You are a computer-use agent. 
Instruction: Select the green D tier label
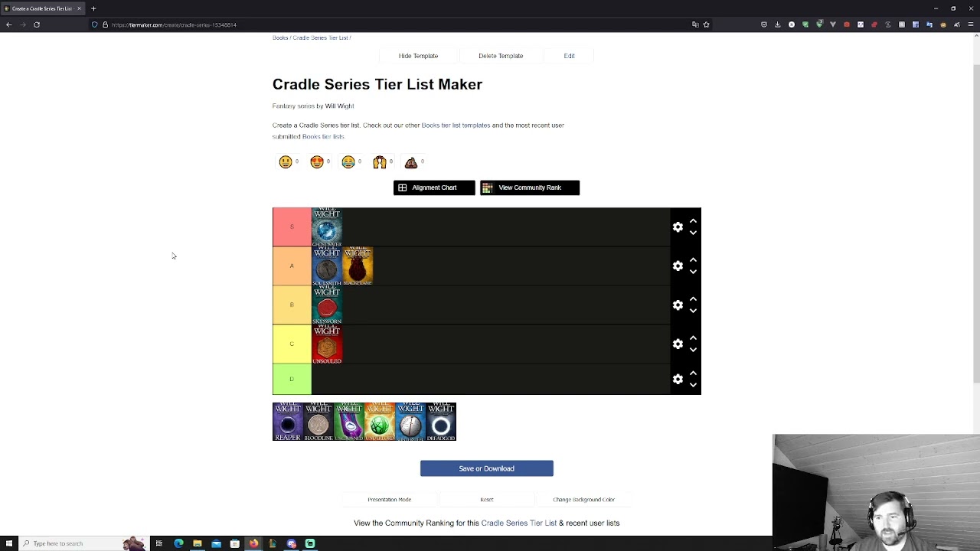point(292,379)
